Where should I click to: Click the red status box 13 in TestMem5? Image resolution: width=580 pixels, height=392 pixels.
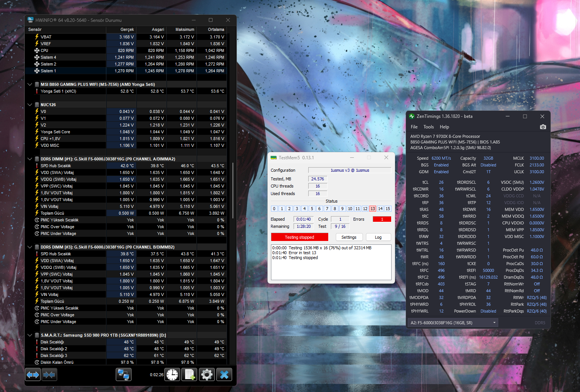coord(373,209)
